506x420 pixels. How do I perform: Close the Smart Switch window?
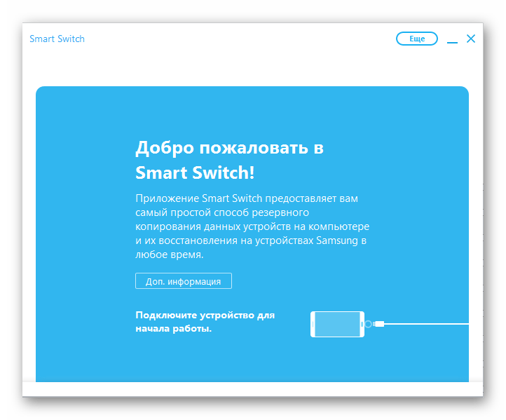coord(471,39)
